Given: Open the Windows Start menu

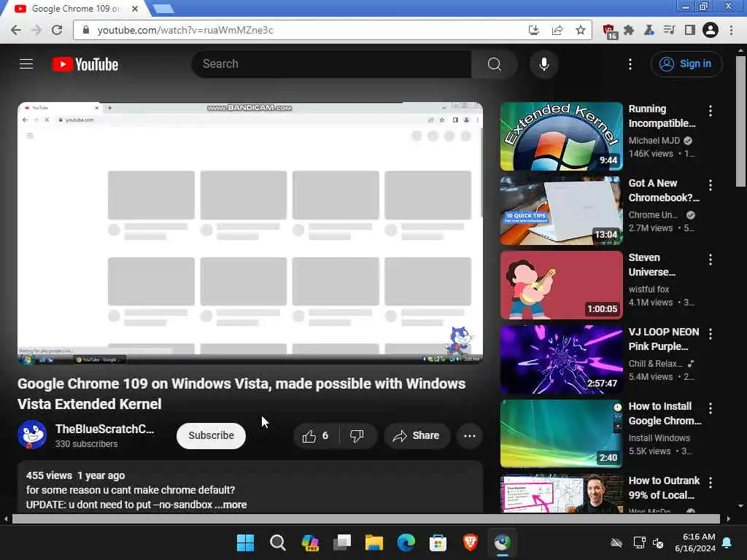Looking at the screenshot, I should coord(245,542).
